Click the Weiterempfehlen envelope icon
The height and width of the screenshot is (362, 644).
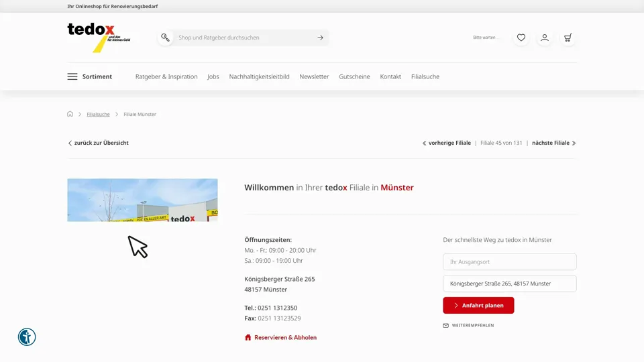445,326
